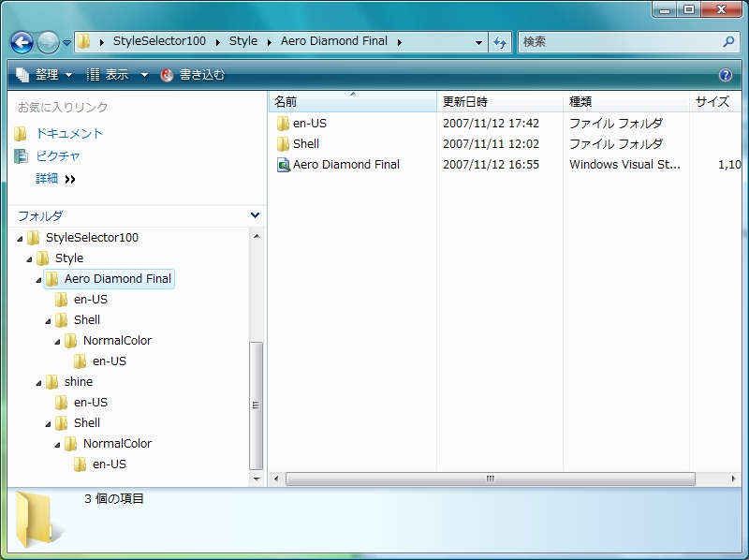Click the 表示 views button
This screenshot has width=749, height=560.
(108, 75)
